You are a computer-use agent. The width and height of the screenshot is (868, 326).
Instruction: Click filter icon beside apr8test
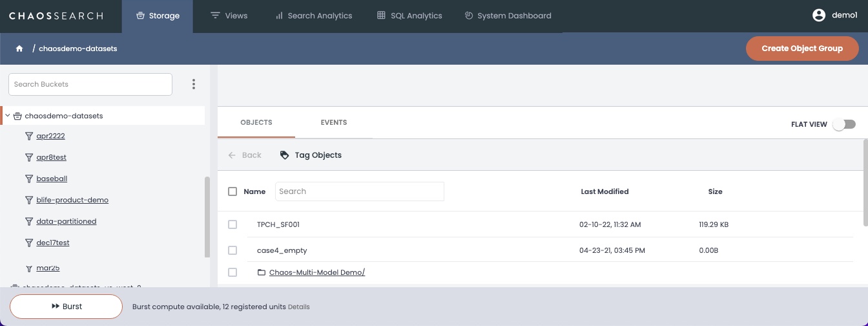[x=29, y=157]
